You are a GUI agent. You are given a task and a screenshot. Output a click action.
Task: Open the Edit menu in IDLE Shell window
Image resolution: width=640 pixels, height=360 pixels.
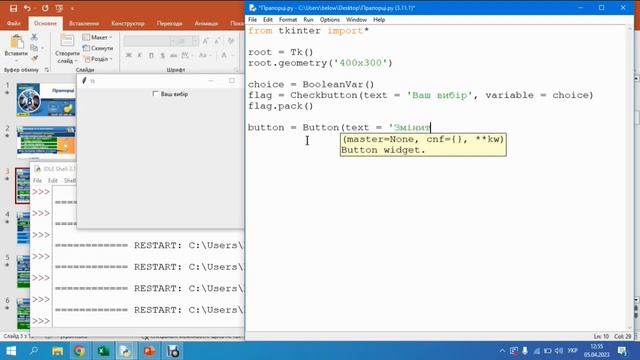pyautogui.click(x=53, y=180)
